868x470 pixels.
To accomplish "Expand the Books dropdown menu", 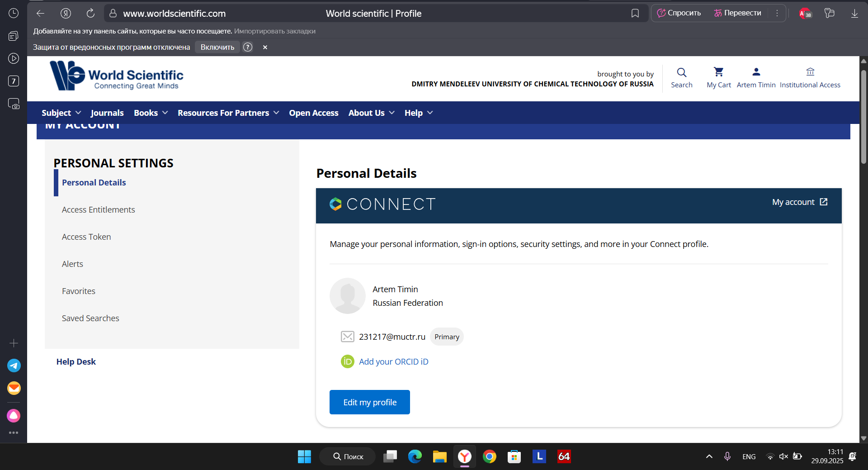I will (151, 113).
